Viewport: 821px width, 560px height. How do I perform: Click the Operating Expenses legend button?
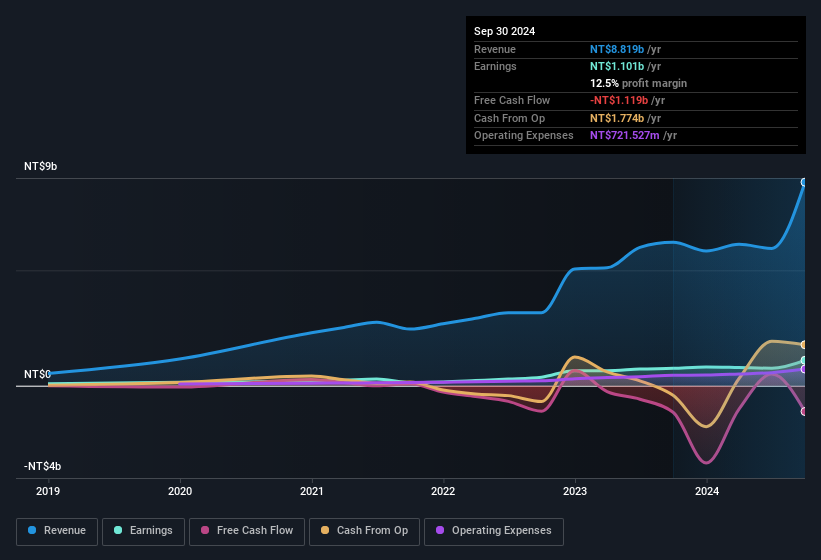pos(494,531)
